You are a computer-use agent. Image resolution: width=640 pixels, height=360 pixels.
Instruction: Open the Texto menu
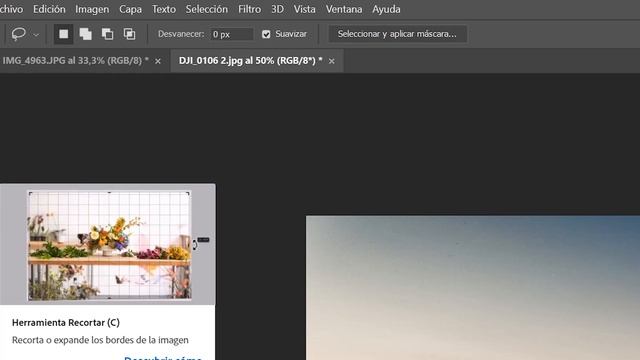click(x=164, y=9)
